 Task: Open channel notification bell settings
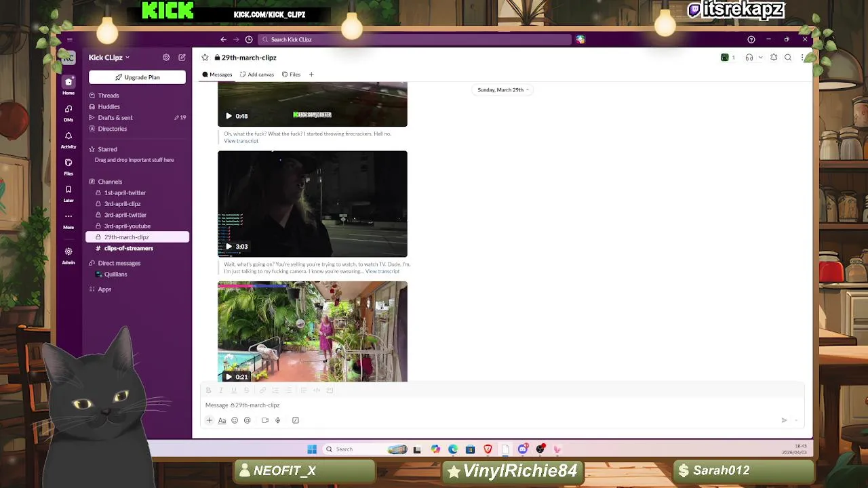click(x=774, y=58)
